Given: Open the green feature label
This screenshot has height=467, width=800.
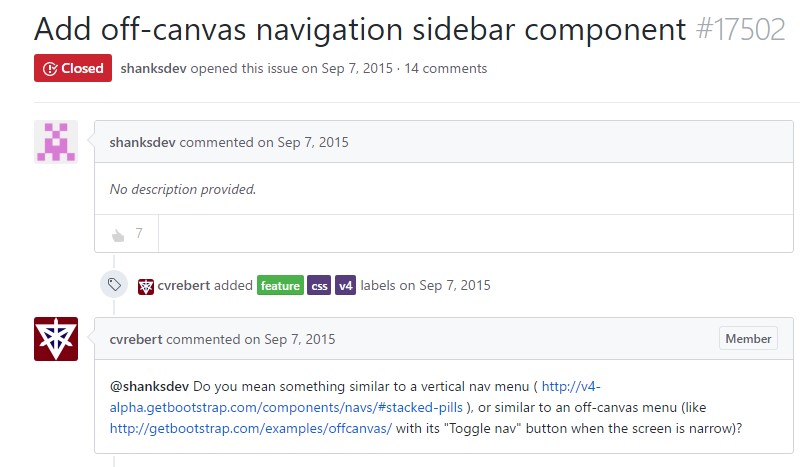Looking at the screenshot, I should 280,286.
